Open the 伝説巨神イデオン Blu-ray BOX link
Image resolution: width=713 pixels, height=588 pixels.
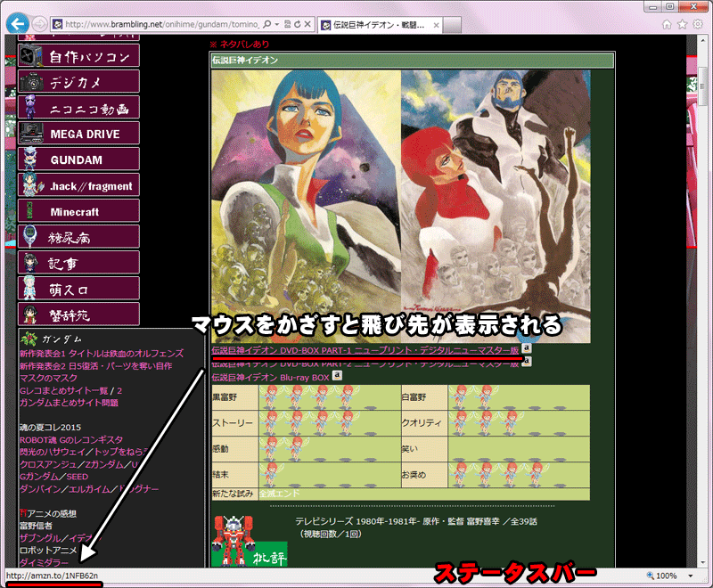pyautogui.click(x=271, y=377)
